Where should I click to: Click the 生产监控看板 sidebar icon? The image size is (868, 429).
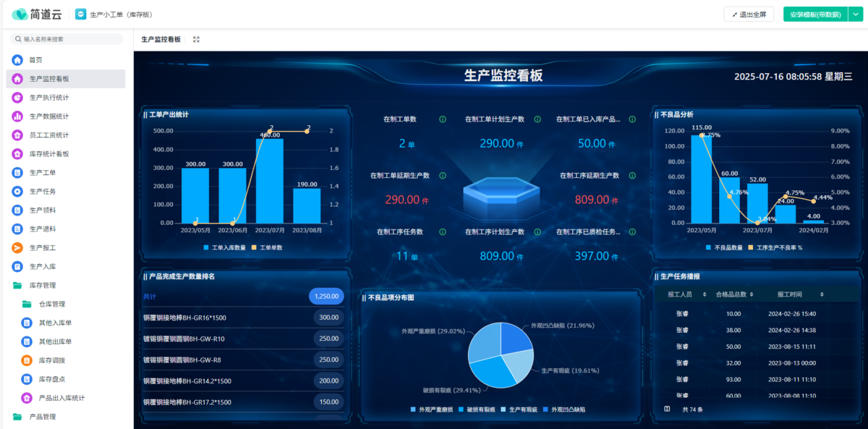[17, 79]
